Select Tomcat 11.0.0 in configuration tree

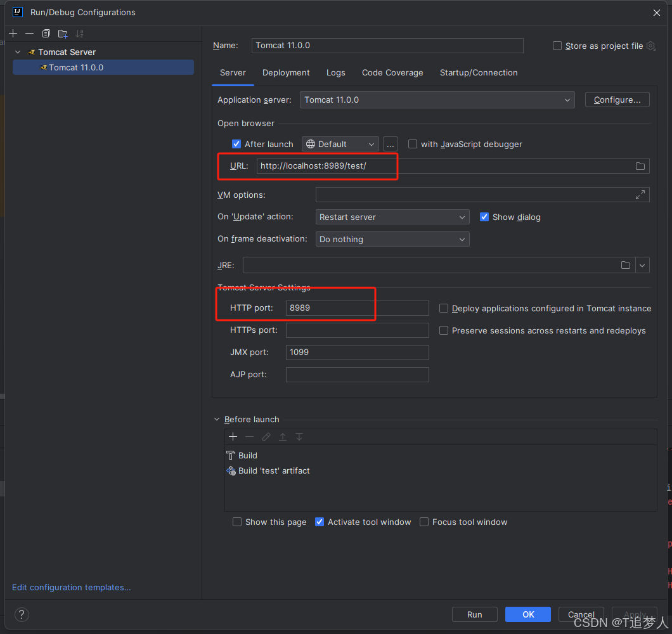click(x=103, y=67)
